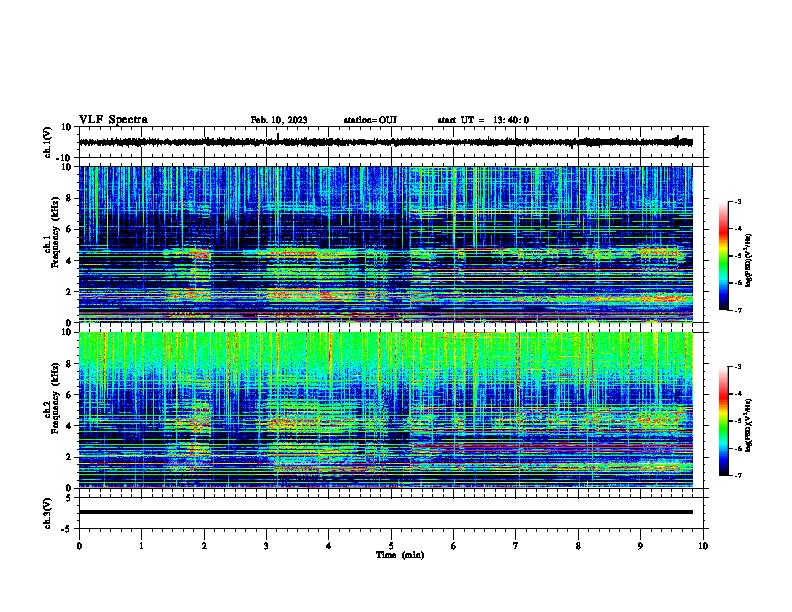Viewport: 792px width, 612px height.
Task: Click the "VLF Spectra" title text
Action: click(x=113, y=120)
